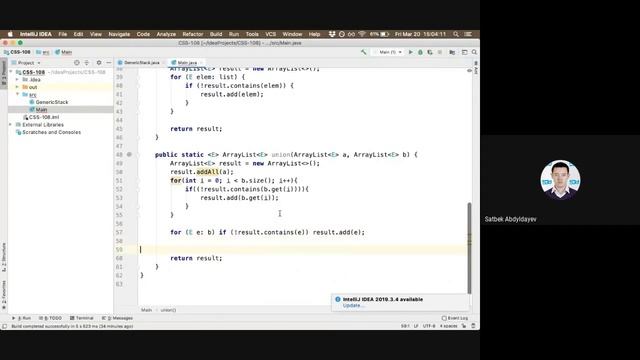Screen dimensions: 640x360
Task: Open the Apple menu
Action: coord(10,34)
